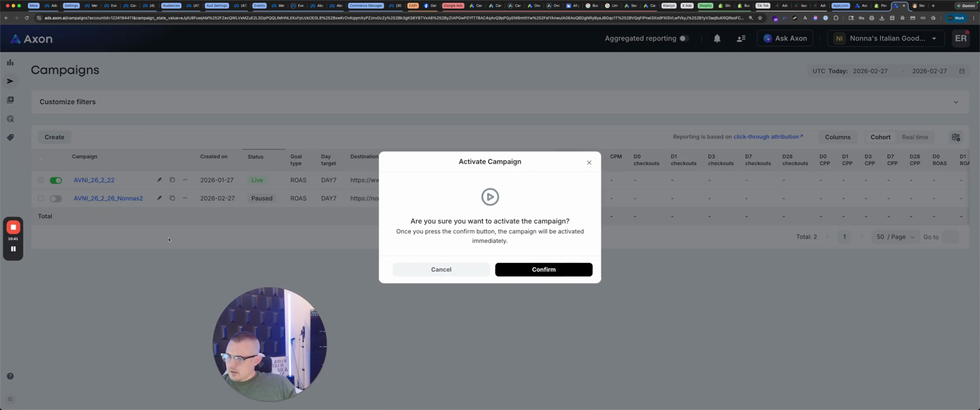The width and height of the screenshot is (980, 410).
Task: Confirm activating the campaign
Action: [x=544, y=270]
